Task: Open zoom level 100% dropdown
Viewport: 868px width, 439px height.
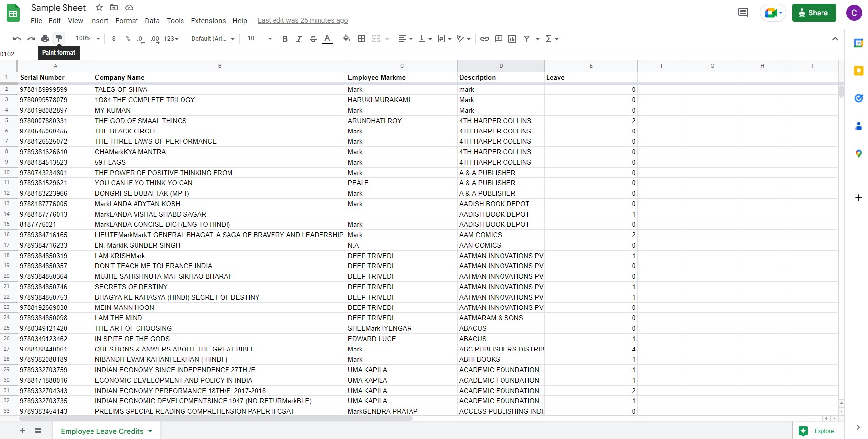Action: tap(88, 39)
